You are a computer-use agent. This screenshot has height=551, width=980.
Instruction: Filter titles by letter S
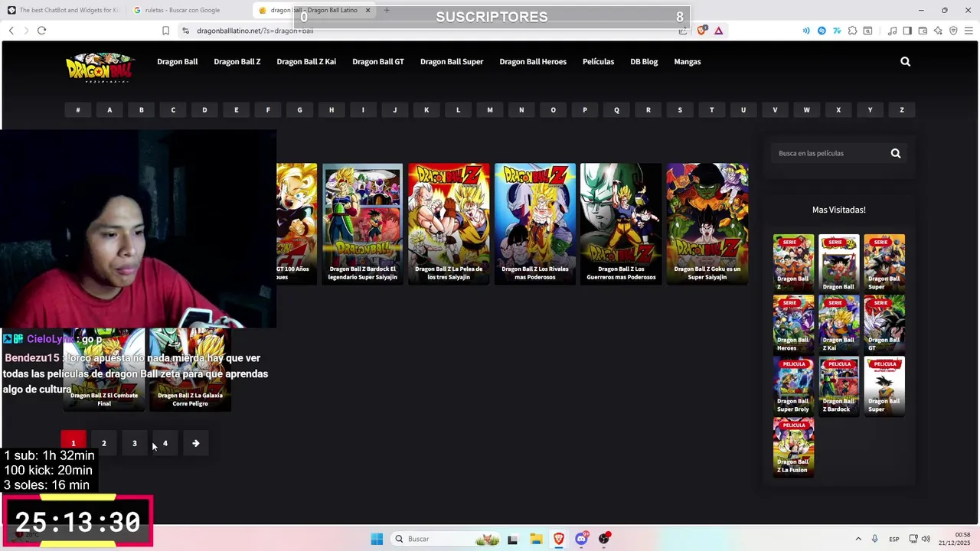click(680, 110)
